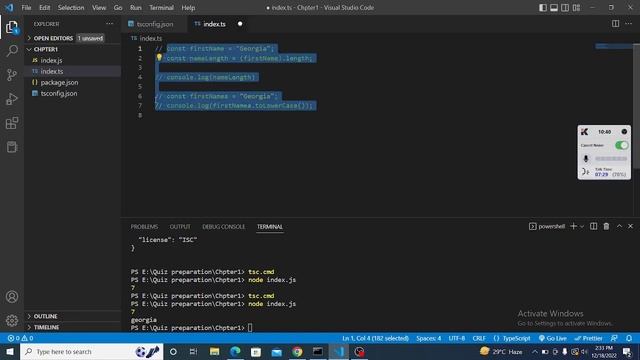Open the Manage gear icon
The width and height of the screenshot is (640, 360).
point(12,320)
